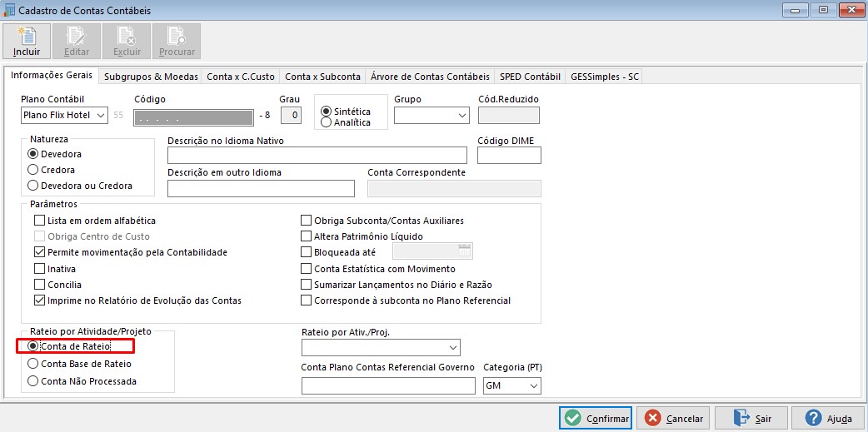Close the Cadastro de Contas Contábeis window
This screenshot has height=432, width=868.
tap(851, 10)
